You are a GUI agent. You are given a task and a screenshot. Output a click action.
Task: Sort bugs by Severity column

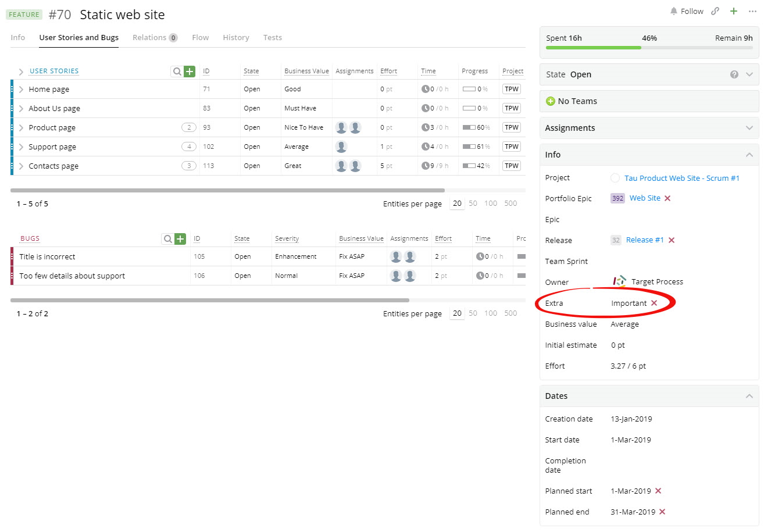[x=287, y=238]
